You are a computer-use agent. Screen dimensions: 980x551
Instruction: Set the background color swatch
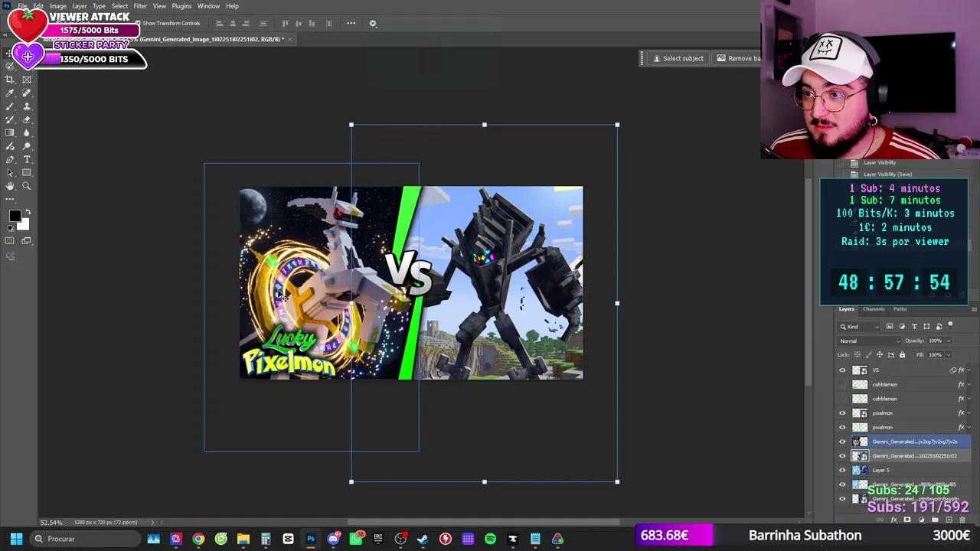pos(24,224)
